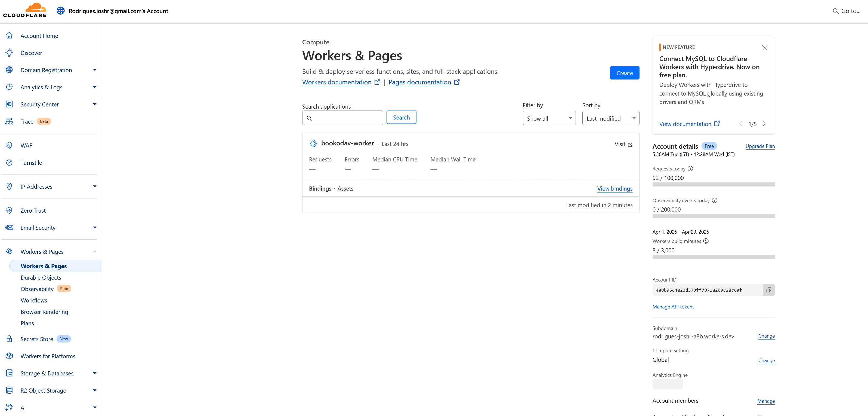Open the Sort by Last modified dropdown
868x416 pixels.
[611, 118]
